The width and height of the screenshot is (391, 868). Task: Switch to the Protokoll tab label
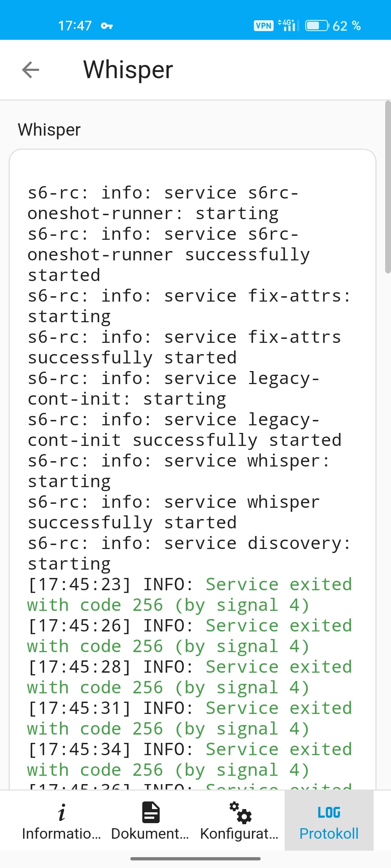[329, 834]
